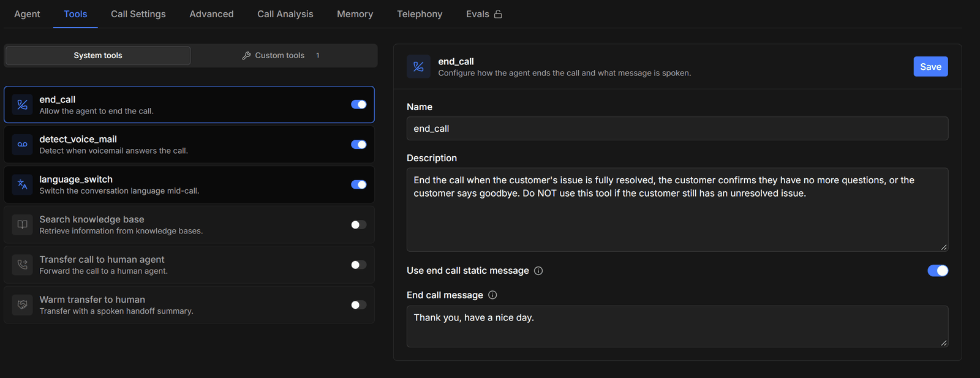980x378 pixels.
Task: Select the Search knowledge base row title
Action: [92, 219]
